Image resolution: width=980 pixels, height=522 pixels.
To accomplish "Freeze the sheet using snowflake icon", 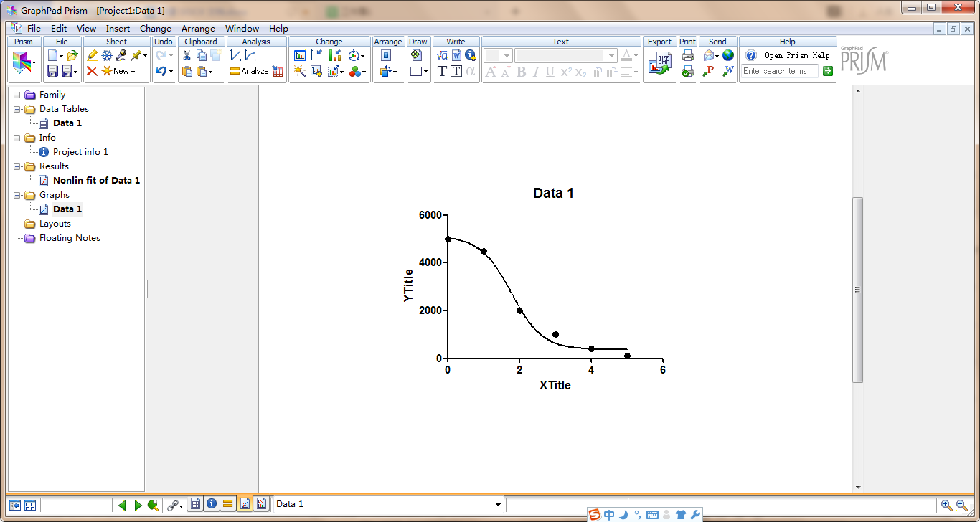I will tap(107, 55).
